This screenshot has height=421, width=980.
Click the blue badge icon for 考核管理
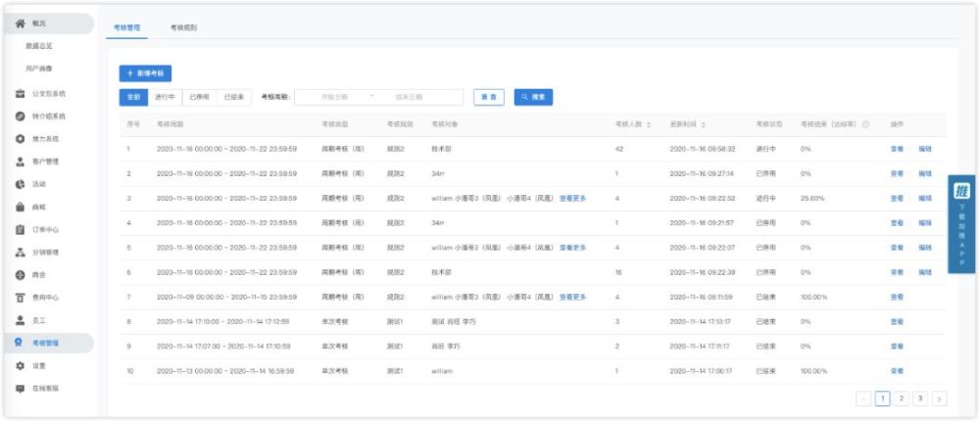pos(20,343)
